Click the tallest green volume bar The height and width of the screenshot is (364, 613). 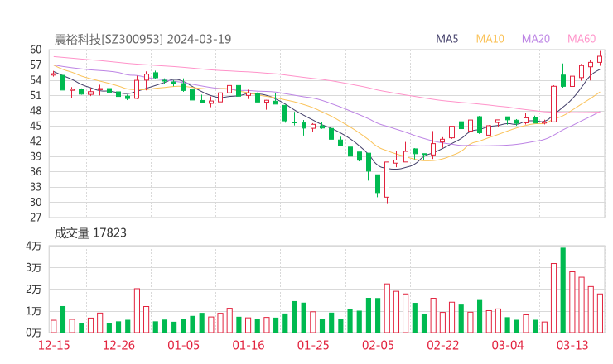pos(563,290)
